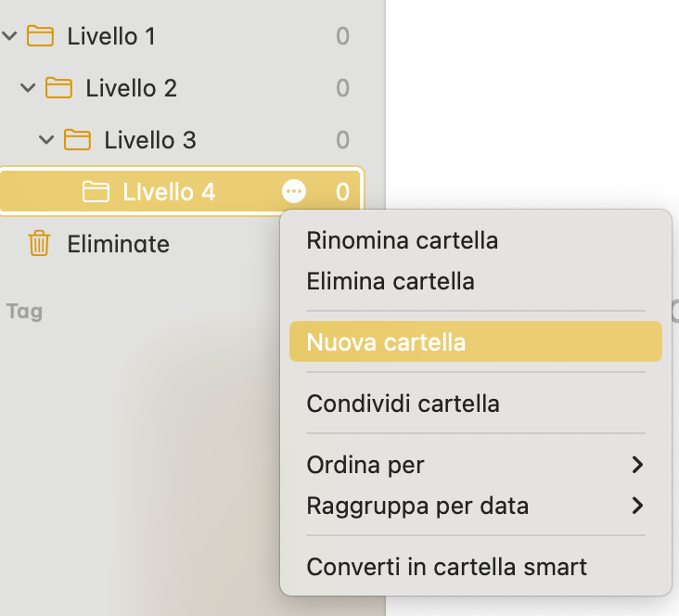Image resolution: width=679 pixels, height=616 pixels.
Task: Open the Ordina per submenu
Action: [476, 465]
